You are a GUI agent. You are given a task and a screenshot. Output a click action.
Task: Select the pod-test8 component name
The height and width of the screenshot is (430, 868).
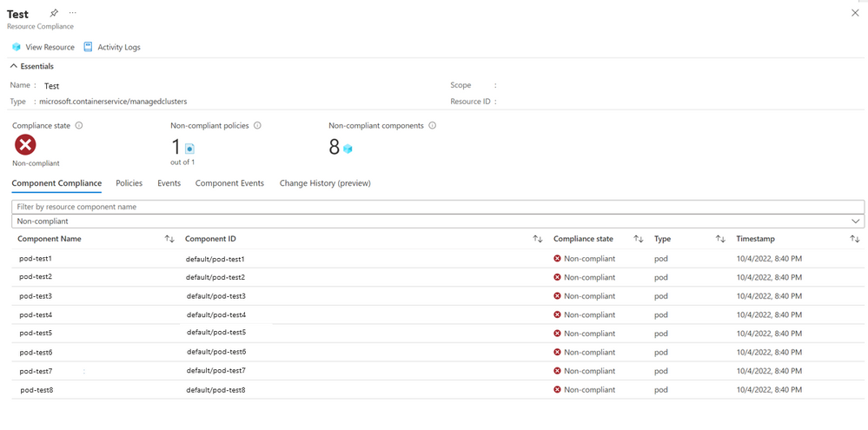click(x=37, y=390)
